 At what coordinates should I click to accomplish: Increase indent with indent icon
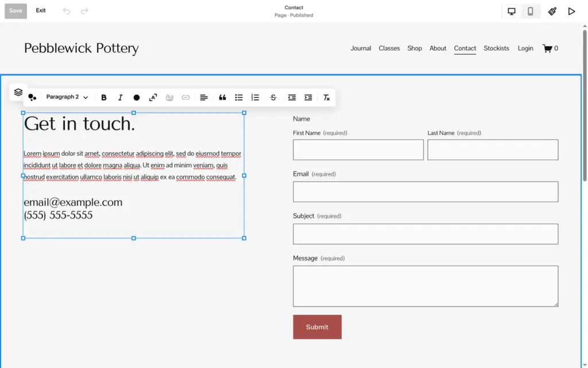pyautogui.click(x=308, y=98)
